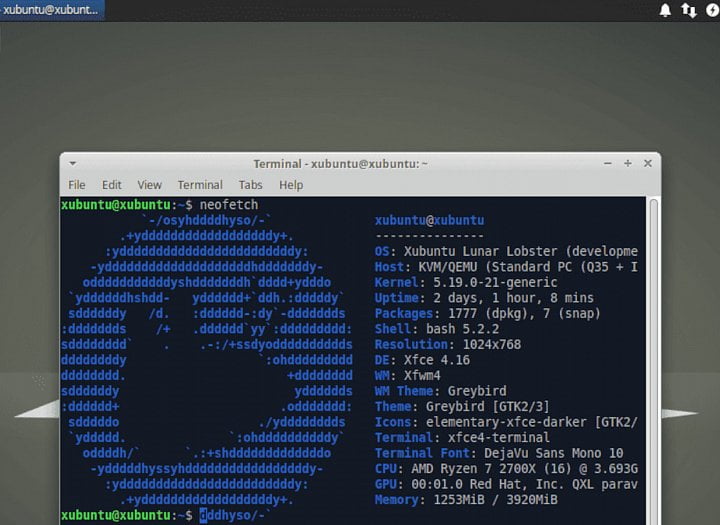Click the Host: KVM/QEMU line
Image resolution: width=720 pixels, height=525 pixels.
coord(506,267)
